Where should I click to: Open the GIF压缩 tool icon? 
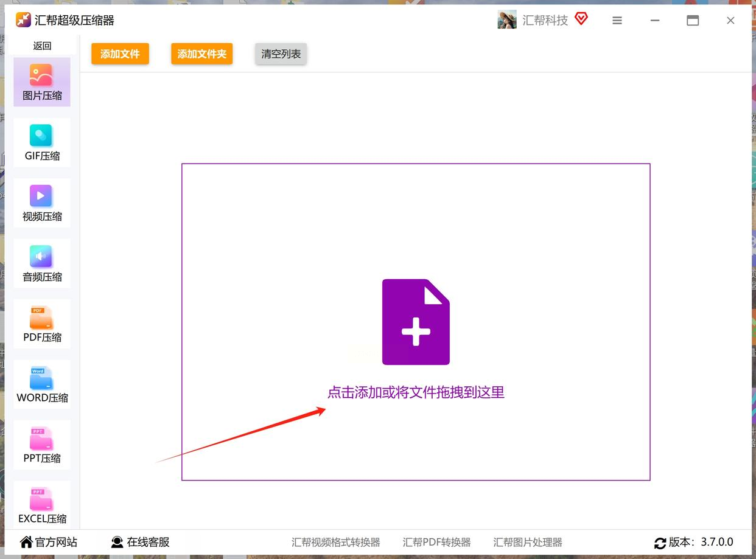[x=41, y=136]
